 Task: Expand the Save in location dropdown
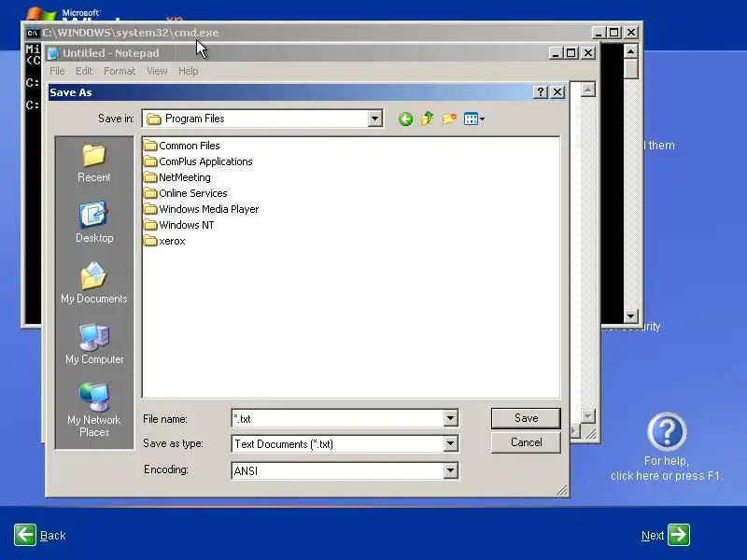pos(375,119)
